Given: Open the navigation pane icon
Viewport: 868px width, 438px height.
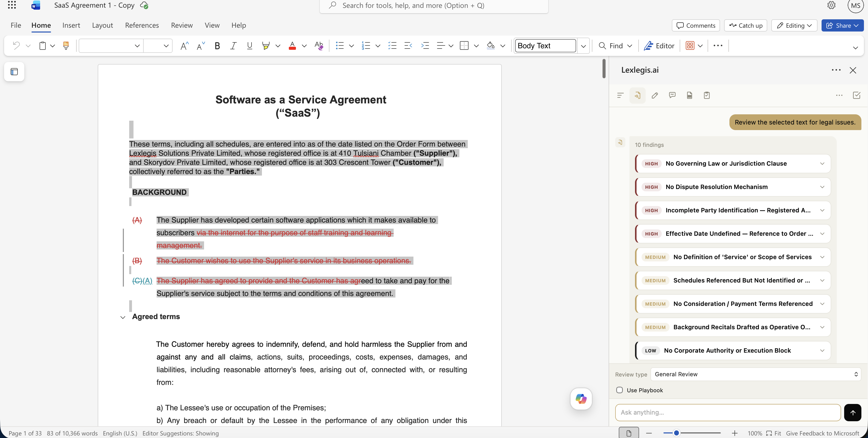Looking at the screenshot, I should click(14, 71).
